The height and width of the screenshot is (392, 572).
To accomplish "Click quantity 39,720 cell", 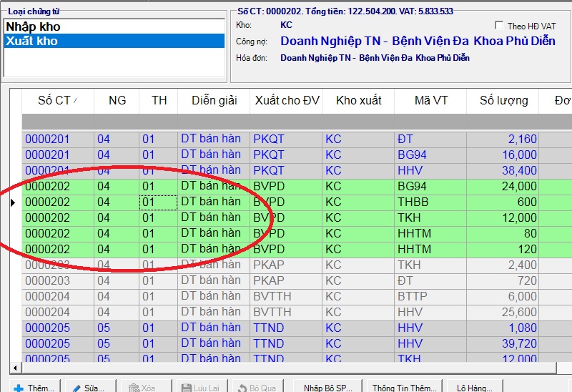I will (x=503, y=343).
